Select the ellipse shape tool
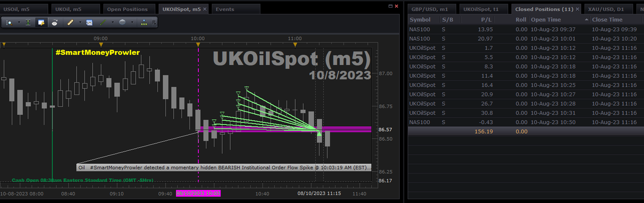Viewport: 644px width, 203px height. click(122, 23)
